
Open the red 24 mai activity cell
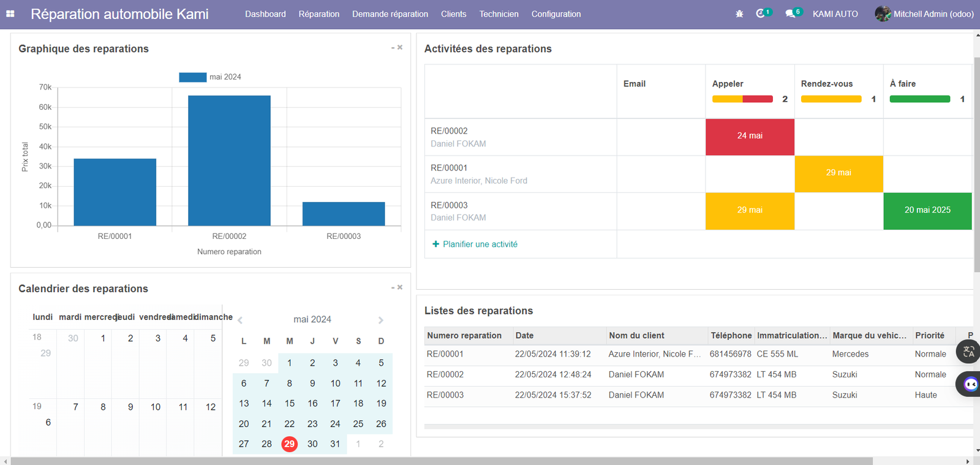750,136
